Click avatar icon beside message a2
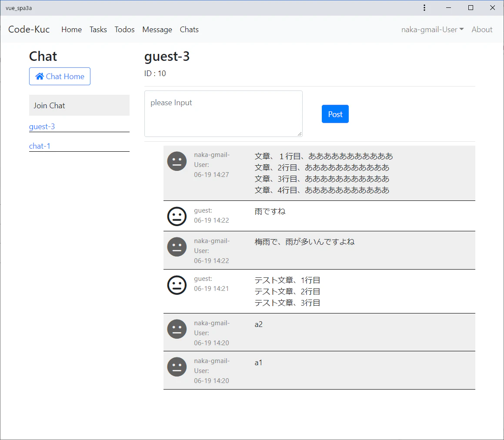Image resolution: width=504 pixels, height=440 pixels. tap(177, 329)
